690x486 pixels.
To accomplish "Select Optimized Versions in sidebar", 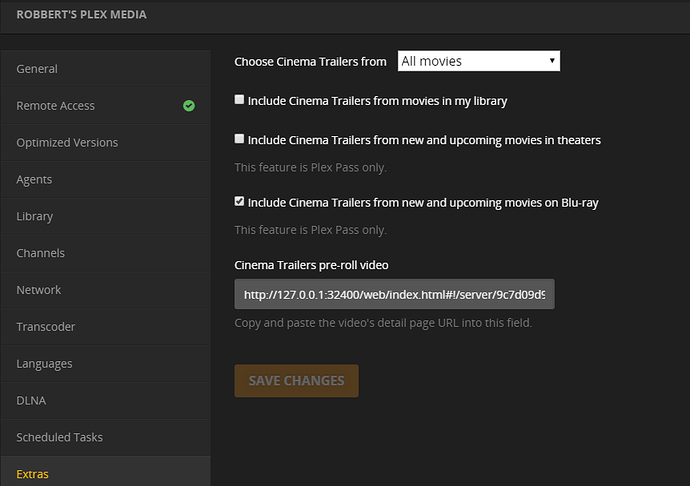I will tap(67, 143).
